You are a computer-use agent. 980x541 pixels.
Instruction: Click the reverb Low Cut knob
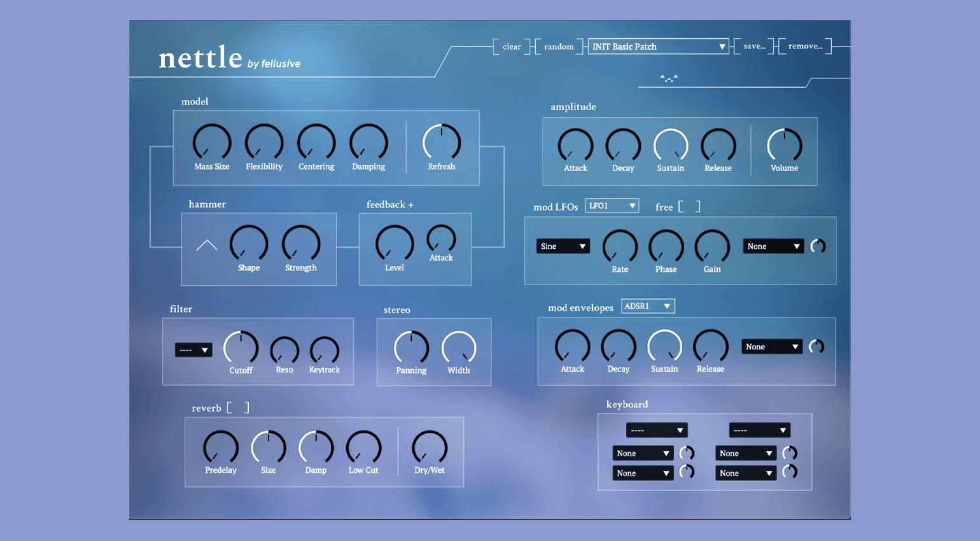pyautogui.click(x=363, y=448)
